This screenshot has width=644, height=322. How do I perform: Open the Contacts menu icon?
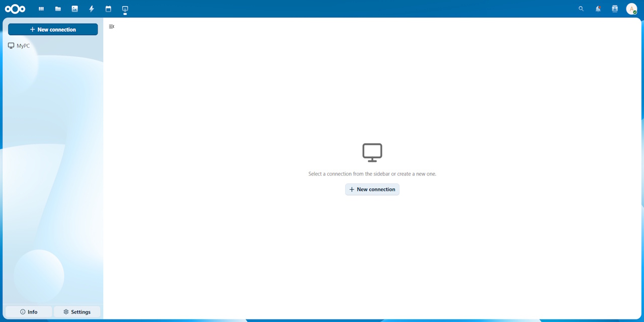(615, 9)
